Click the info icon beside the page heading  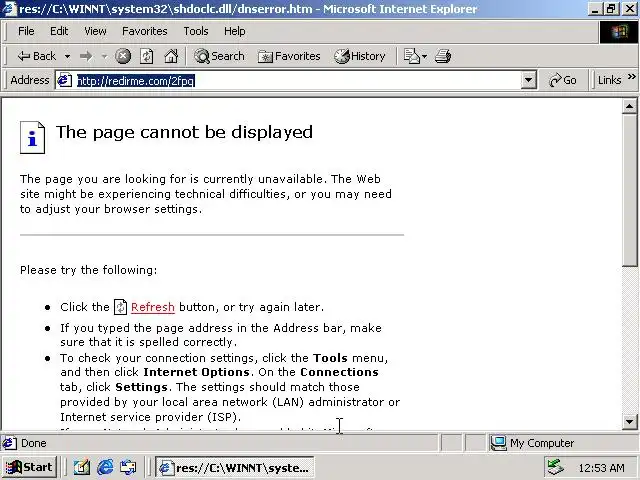pos(32,137)
